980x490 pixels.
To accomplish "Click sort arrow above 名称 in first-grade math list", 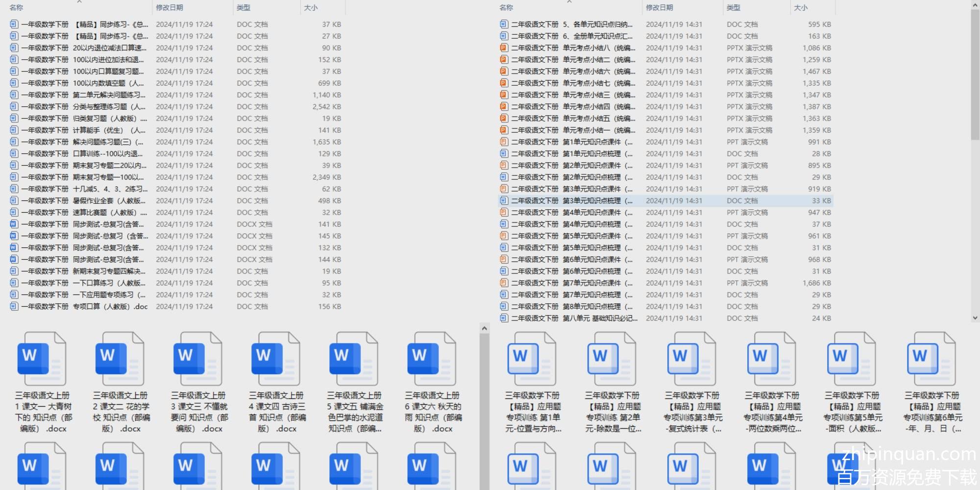I will point(79,2).
